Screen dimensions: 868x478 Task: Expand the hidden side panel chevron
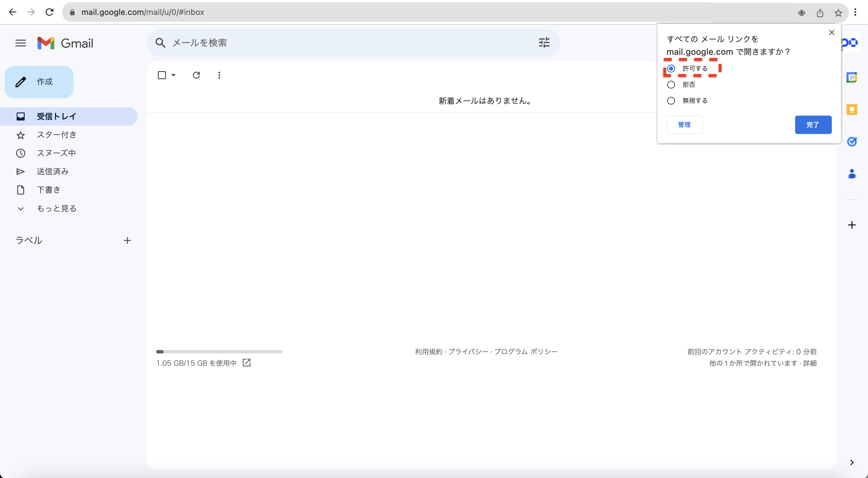coord(851,463)
